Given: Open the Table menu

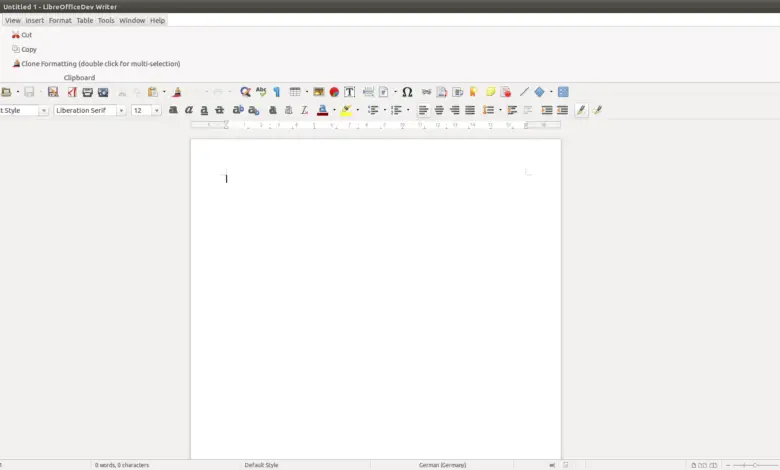Looking at the screenshot, I should pos(85,20).
